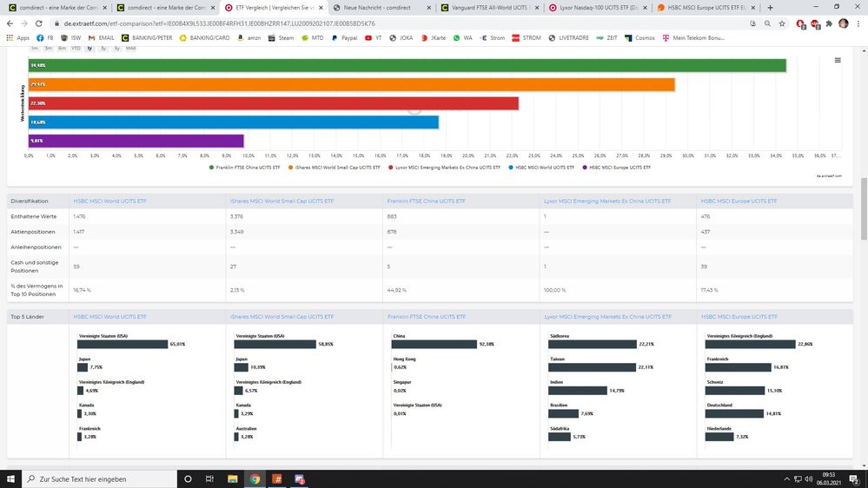The image size is (868, 488).
Task: Open Chrome from the Windows taskbar
Action: click(255, 478)
